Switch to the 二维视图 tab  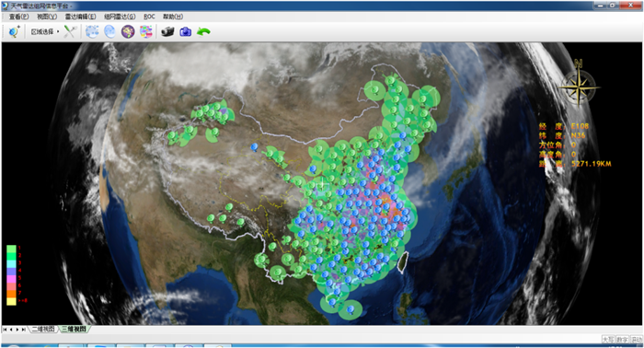click(43, 329)
